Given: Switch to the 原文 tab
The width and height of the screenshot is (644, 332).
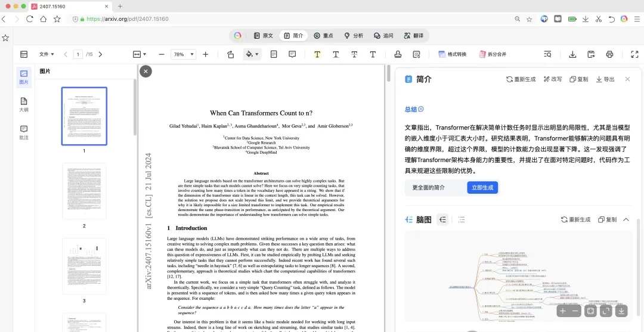Looking at the screenshot, I should click(264, 36).
